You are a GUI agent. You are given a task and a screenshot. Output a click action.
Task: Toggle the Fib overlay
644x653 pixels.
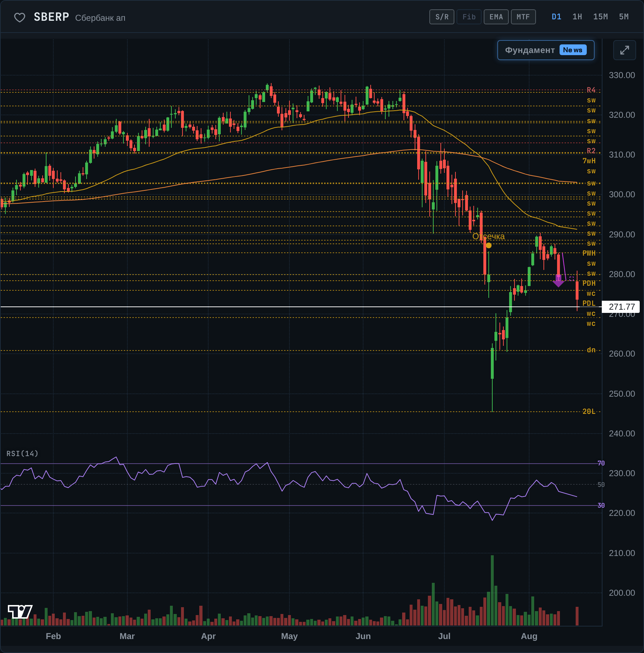click(x=469, y=17)
